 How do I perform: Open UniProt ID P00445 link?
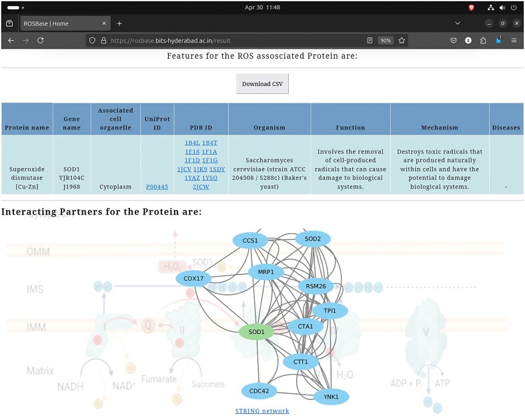[157, 187]
